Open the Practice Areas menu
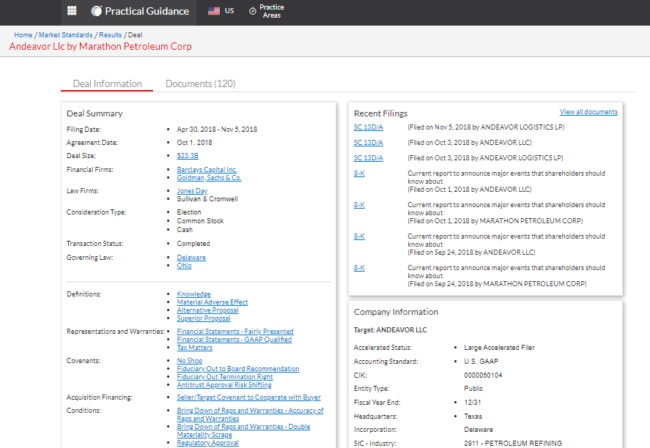Viewport: 650px width, 448px height. pyautogui.click(x=267, y=11)
